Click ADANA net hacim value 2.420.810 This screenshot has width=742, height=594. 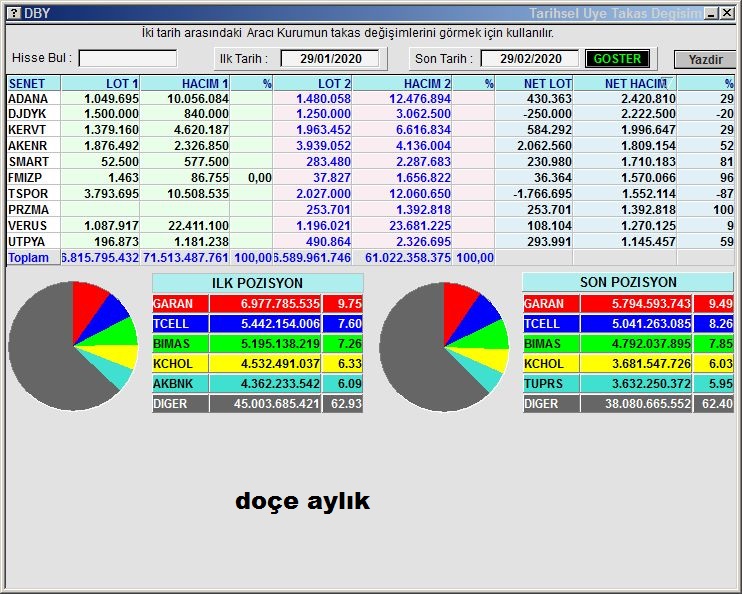point(648,98)
